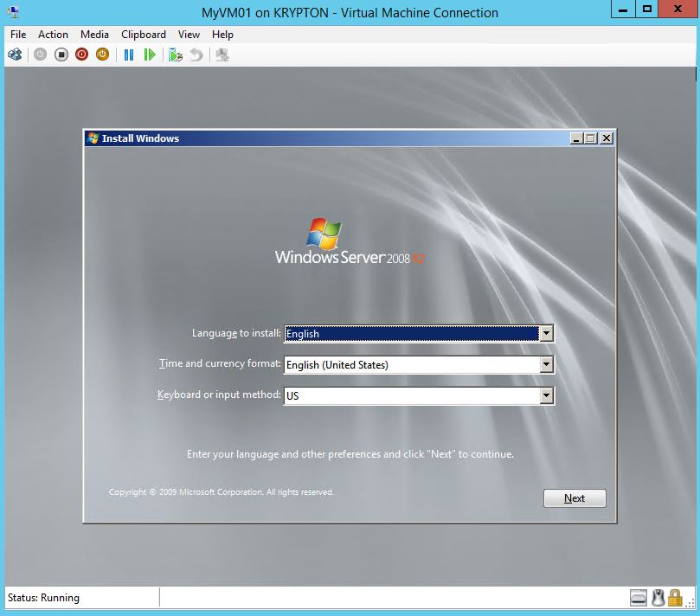Click the Keyboard or input method label
This screenshot has width=700, height=616.
coord(219,395)
